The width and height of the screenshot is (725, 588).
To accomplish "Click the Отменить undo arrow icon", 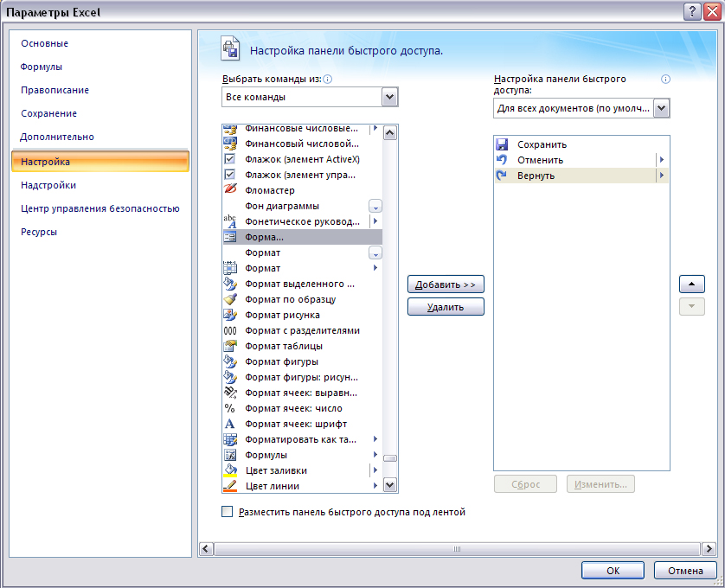I will click(x=502, y=160).
